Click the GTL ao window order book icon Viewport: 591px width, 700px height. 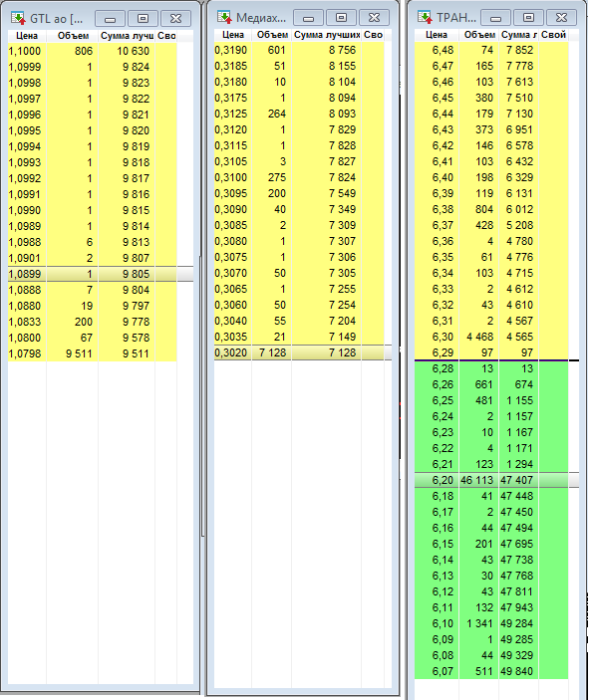[x=19, y=18]
